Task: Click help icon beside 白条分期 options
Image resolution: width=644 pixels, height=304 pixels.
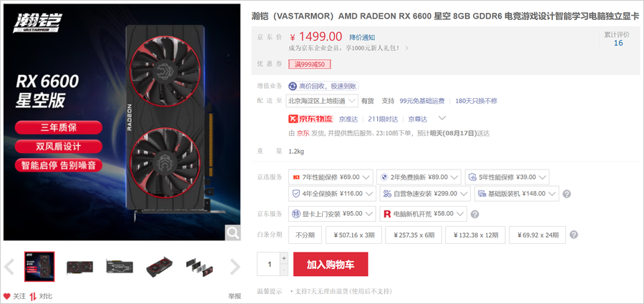Action: pos(574,235)
